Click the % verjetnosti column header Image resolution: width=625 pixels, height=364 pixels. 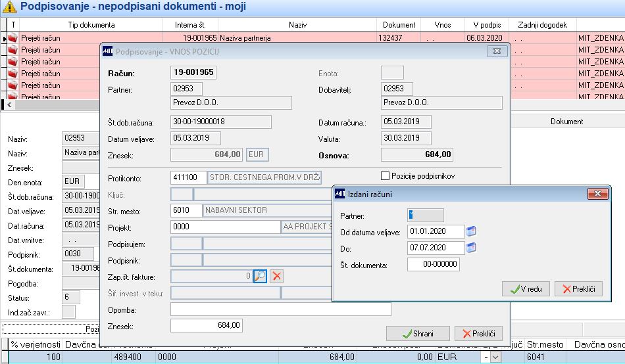coord(36,344)
